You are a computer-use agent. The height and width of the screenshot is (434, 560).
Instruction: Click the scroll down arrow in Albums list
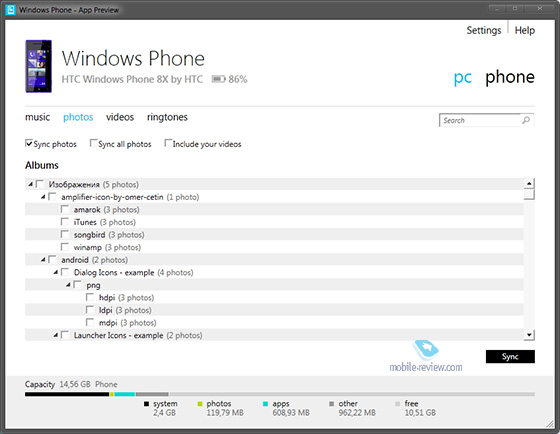point(529,335)
